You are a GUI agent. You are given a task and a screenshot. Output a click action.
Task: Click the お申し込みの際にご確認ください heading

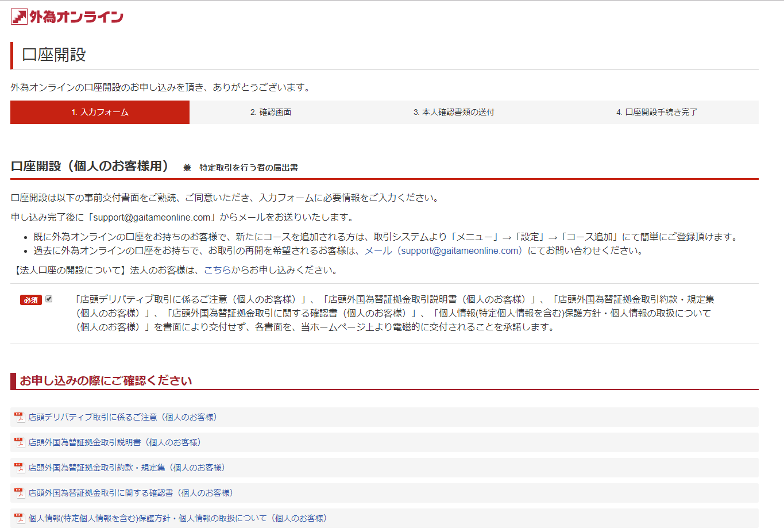(x=106, y=380)
